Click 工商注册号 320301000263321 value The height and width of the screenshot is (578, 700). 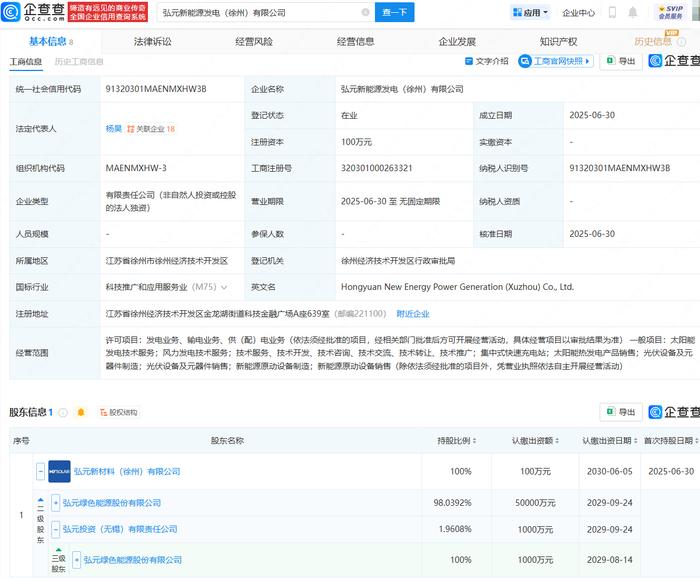pyautogui.click(x=376, y=168)
